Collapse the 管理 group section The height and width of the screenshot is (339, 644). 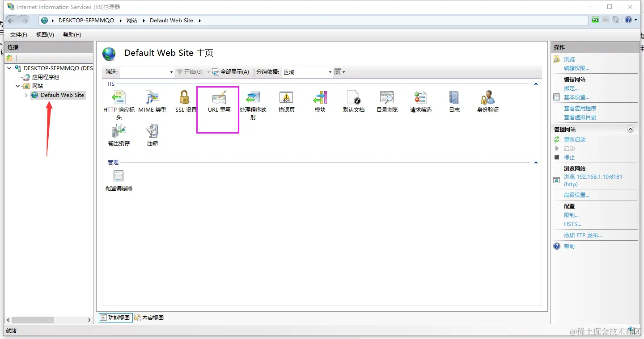(536, 163)
